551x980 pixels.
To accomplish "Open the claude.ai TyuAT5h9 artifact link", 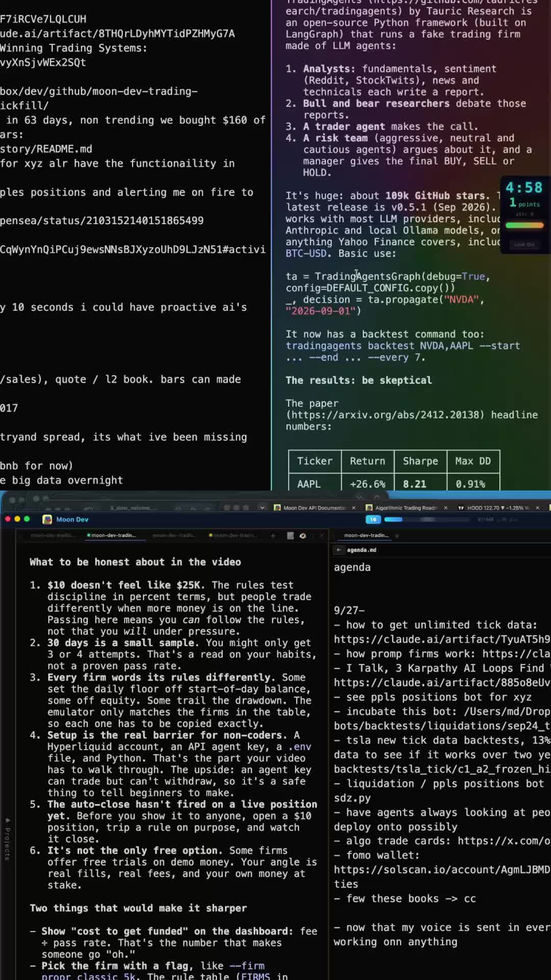I will point(442,639).
